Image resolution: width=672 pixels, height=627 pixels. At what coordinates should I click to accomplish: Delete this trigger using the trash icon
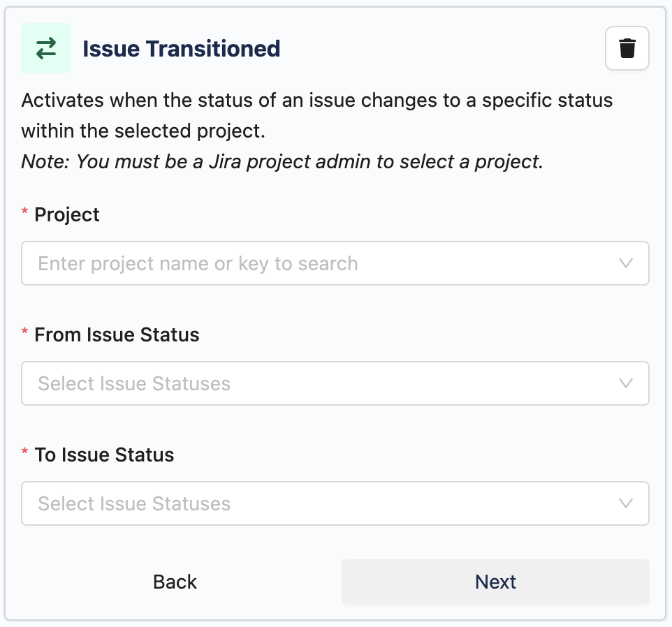pyautogui.click(x=627, y=49)
